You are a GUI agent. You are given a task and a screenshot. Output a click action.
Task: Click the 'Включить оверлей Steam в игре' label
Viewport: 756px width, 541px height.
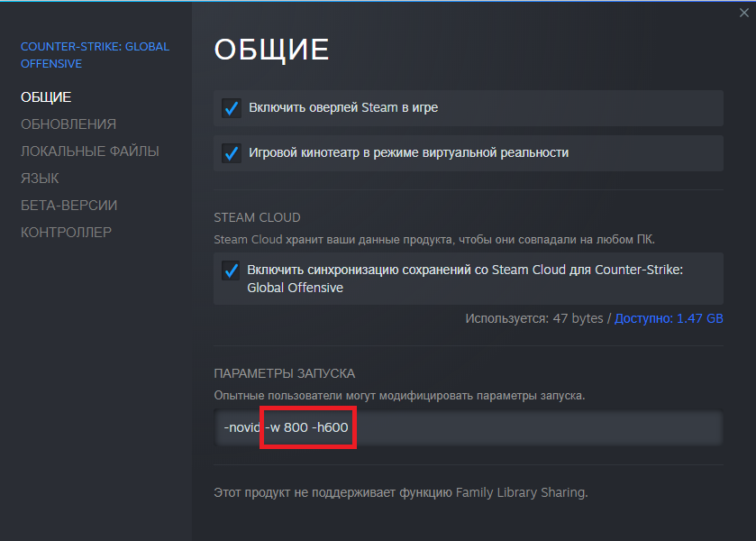tap(343, 107)
